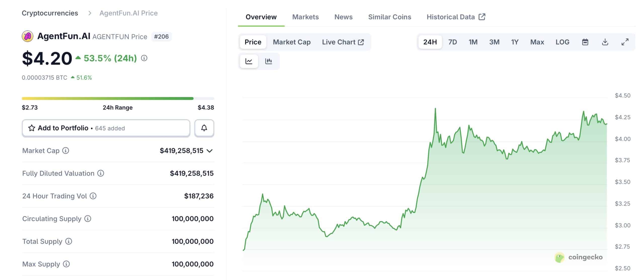Click the $2.50 y-axis label

pyautogui.click(x=623, y=268)
